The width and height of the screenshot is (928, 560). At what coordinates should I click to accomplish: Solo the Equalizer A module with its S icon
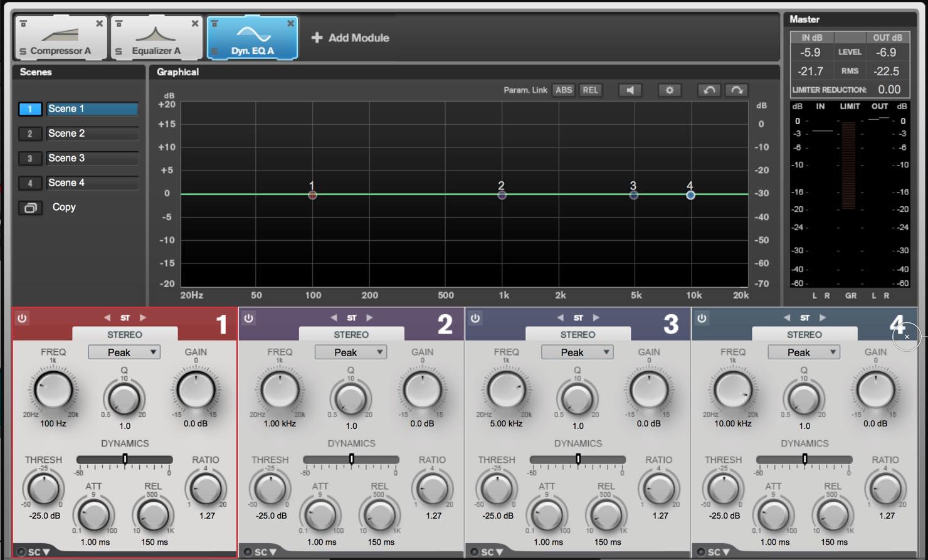[x=119, y=51]
